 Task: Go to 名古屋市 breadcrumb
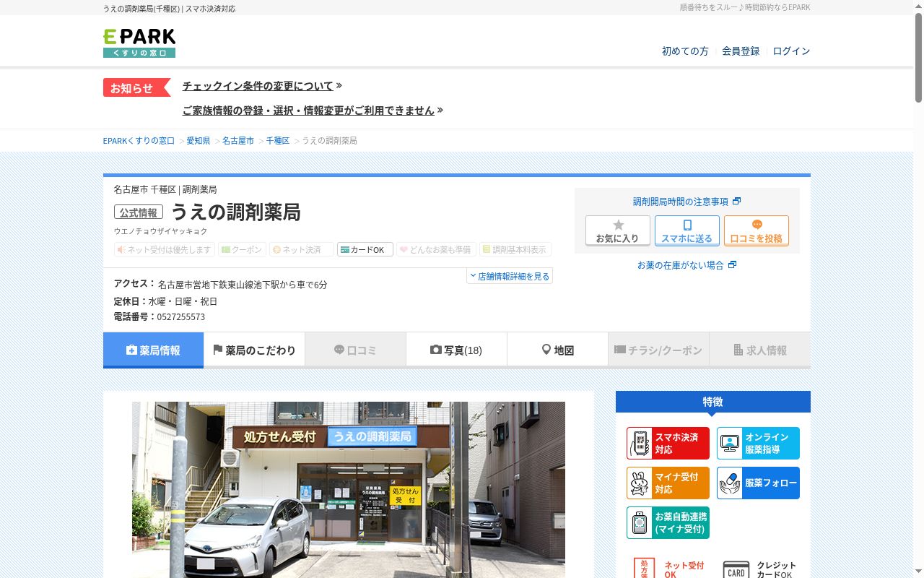(238, 141)
